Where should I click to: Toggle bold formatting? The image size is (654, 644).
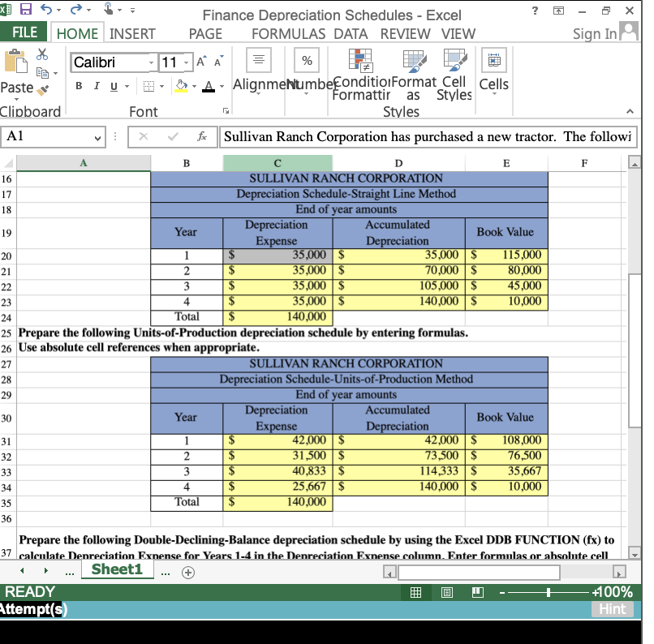[x=78, y=85]
